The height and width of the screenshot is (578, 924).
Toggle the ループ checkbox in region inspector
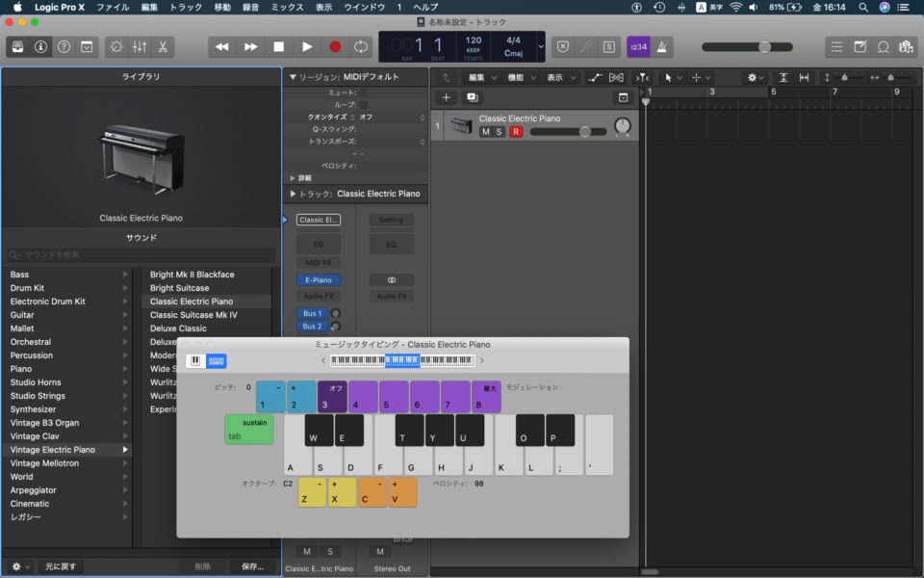tap(363, 105)
